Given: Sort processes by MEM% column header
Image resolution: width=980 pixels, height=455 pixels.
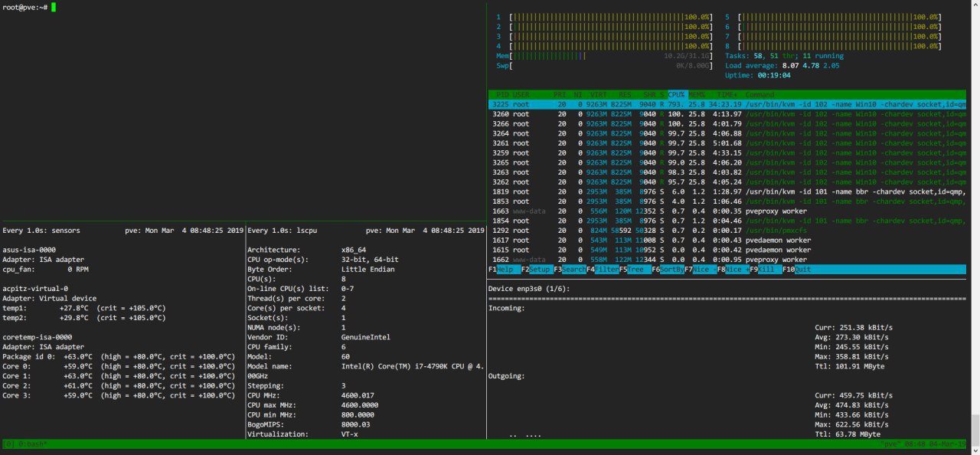Looking at the screenshot, I should [x=697, y=94].
